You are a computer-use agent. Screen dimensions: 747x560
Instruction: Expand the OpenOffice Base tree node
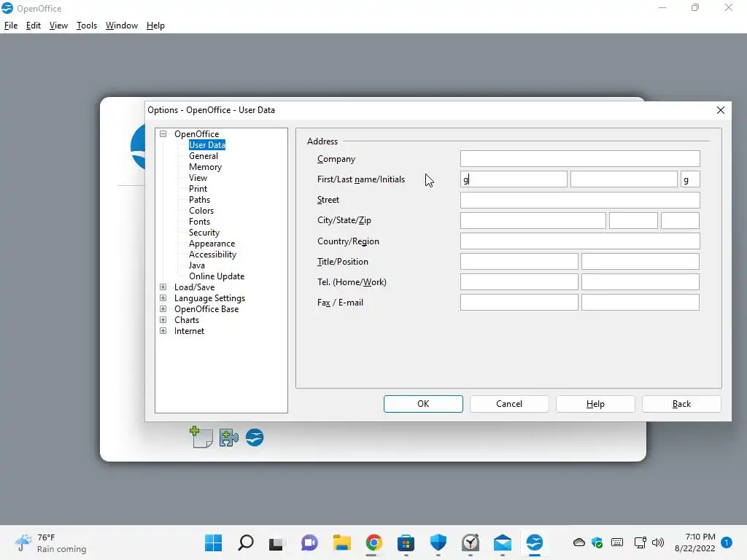(163, 309)
